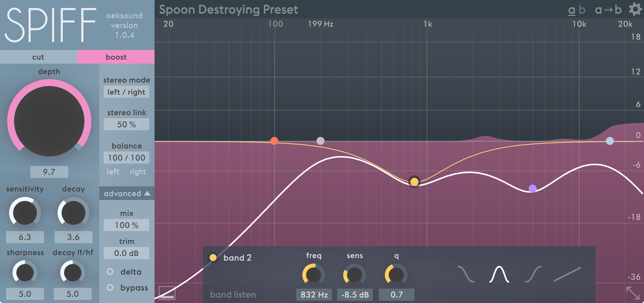The image size is (644, 303).
Task: Click the small panel icon below graph
Action: click(x=167, y=293)
